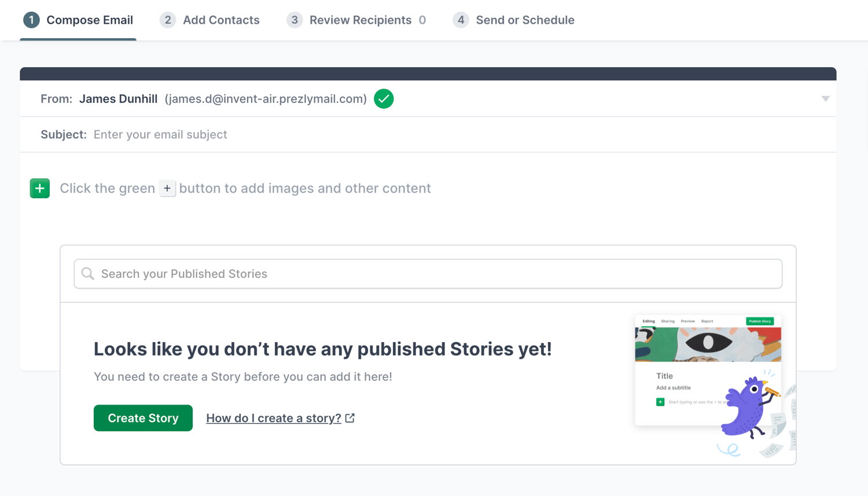This screenshot has height=496, width=868.
Task: Click the step 4 number circle
Action: (461, 20)
